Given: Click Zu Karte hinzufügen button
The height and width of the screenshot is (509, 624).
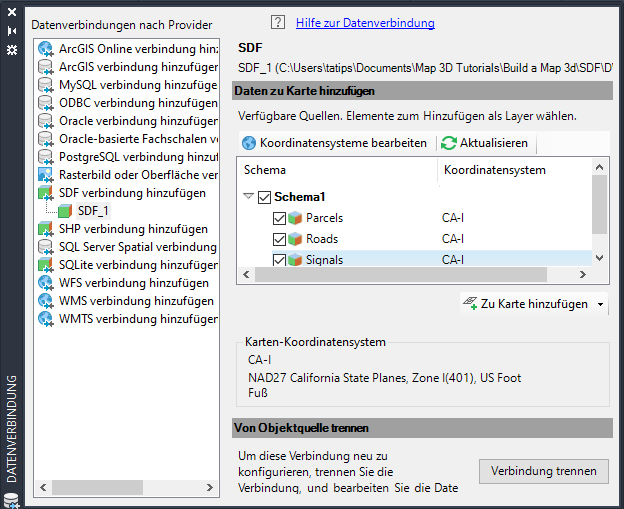Looking at the screenshot, I should [526, 304].
